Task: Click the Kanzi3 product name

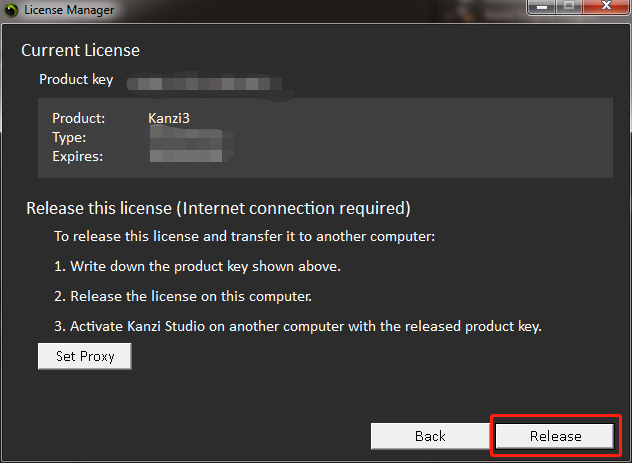Action: 169,118
